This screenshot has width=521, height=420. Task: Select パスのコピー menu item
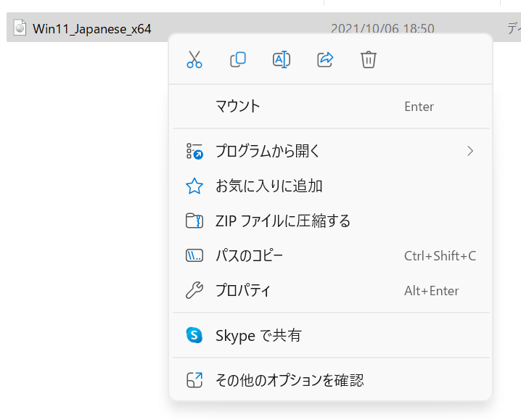[249, 256]
